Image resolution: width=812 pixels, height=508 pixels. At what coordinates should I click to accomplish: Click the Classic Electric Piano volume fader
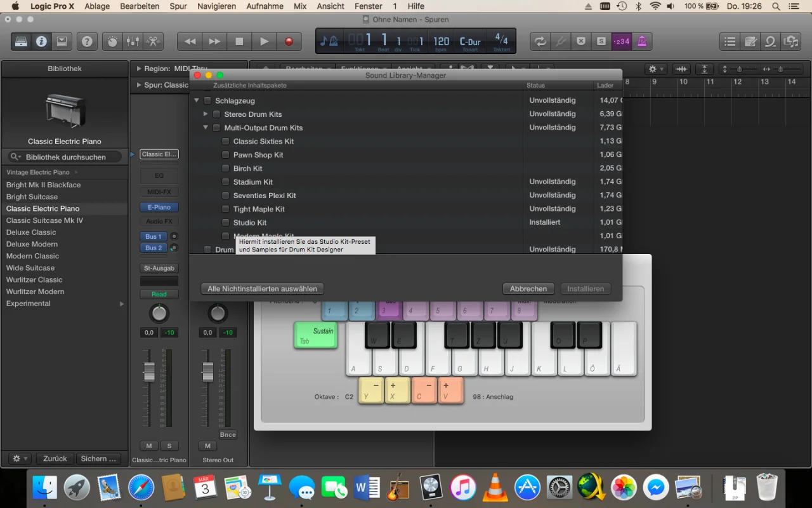(x=149, y=372)
